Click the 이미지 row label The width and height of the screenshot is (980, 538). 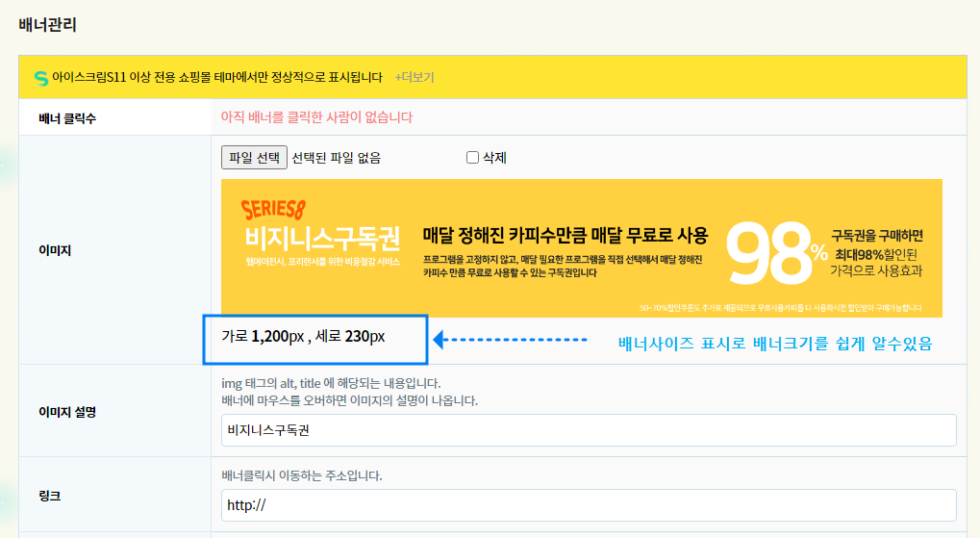click(54, 249)
